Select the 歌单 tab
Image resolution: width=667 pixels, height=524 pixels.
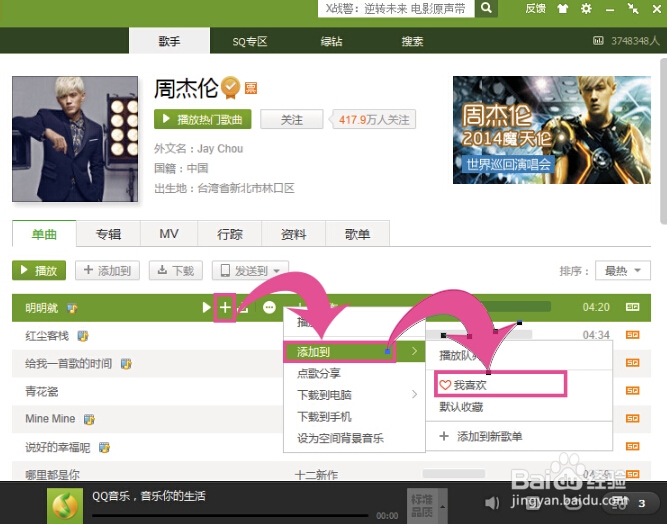(x=357, y=234)
